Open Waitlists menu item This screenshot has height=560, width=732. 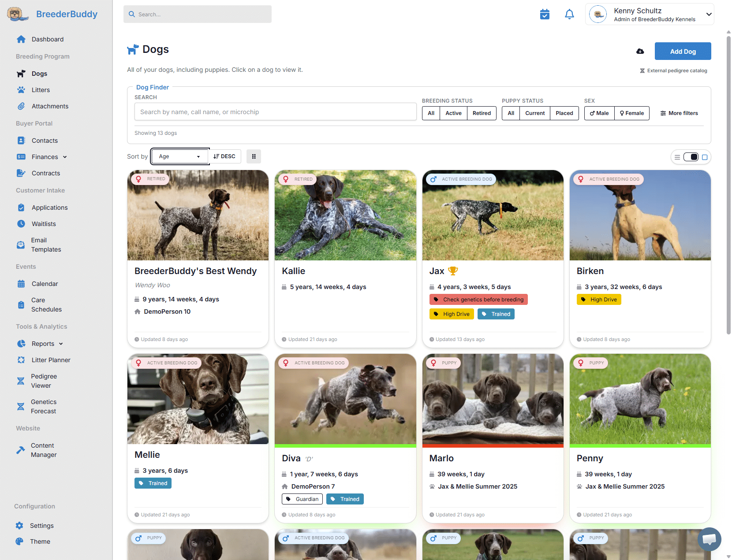click(44, 224)
